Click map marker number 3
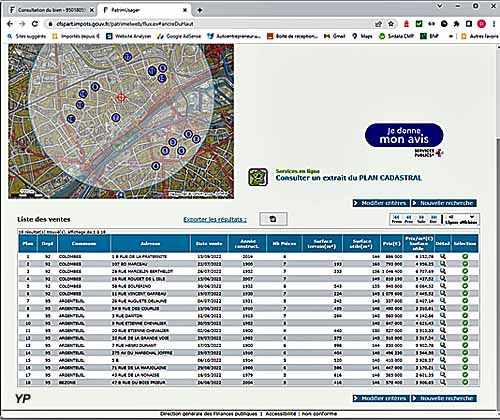500x420 pixels. [172, 142]
